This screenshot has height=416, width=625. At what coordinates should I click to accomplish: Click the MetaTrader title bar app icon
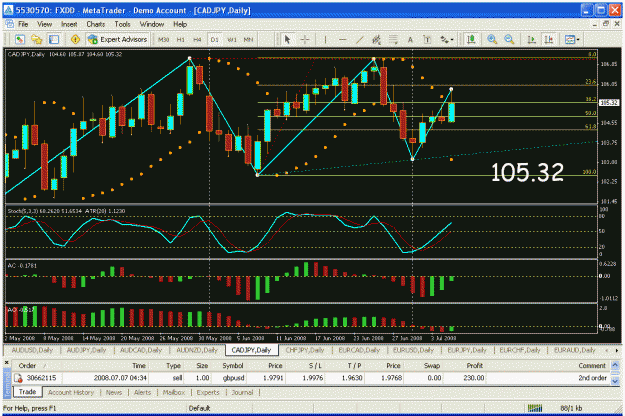click(x=8, y=10)
